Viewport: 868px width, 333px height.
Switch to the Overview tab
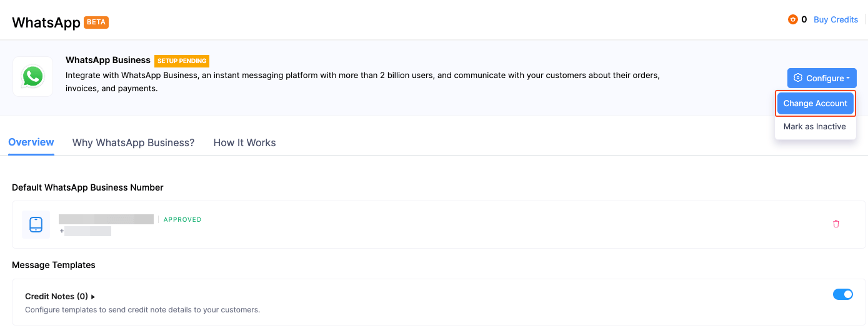point(31,142)
